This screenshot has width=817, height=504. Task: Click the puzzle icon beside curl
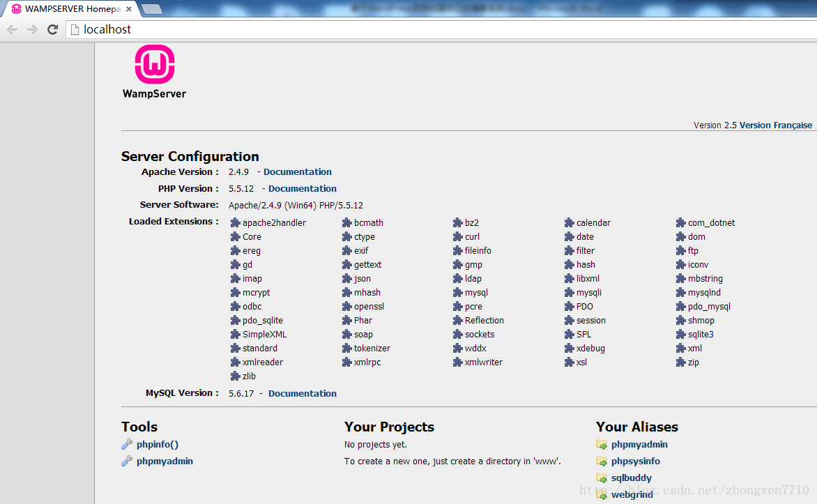point(457,236)
